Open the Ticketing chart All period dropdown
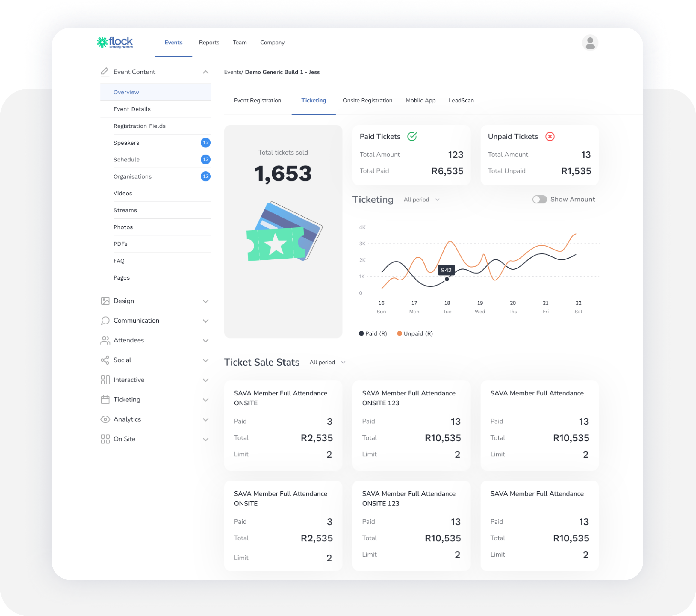Screen dimensions: 696x616 pos(421,200)
